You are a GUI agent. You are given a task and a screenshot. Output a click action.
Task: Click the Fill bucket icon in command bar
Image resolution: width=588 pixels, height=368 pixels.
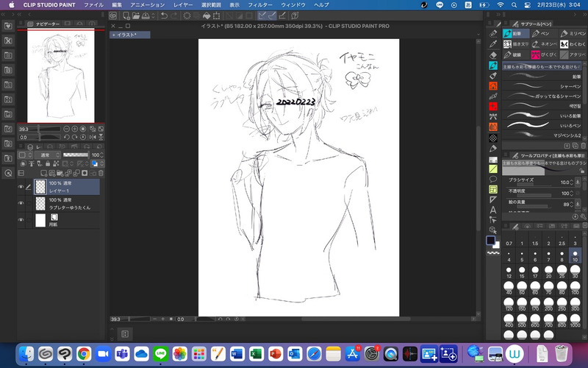[x=207, y=15]
